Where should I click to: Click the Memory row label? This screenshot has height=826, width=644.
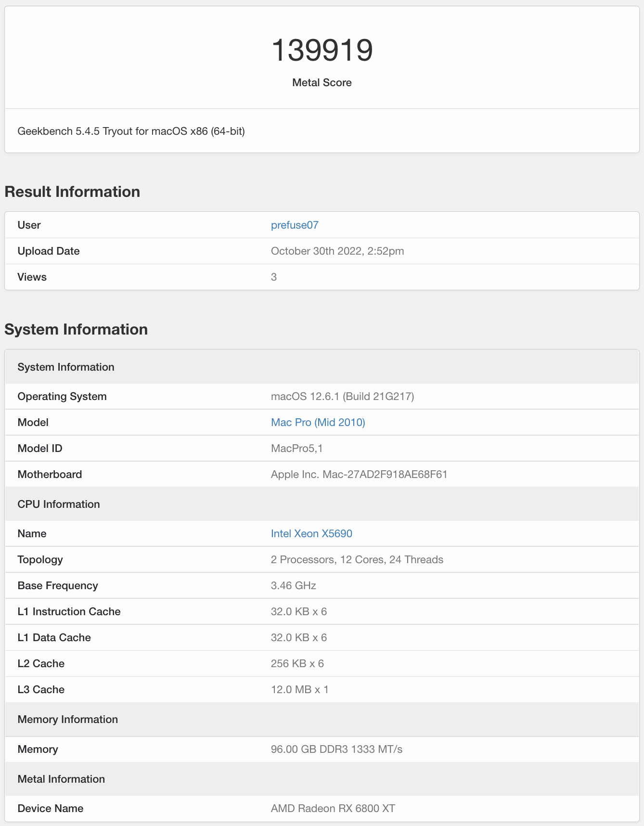pyautogui.click(x=38, y=749)
